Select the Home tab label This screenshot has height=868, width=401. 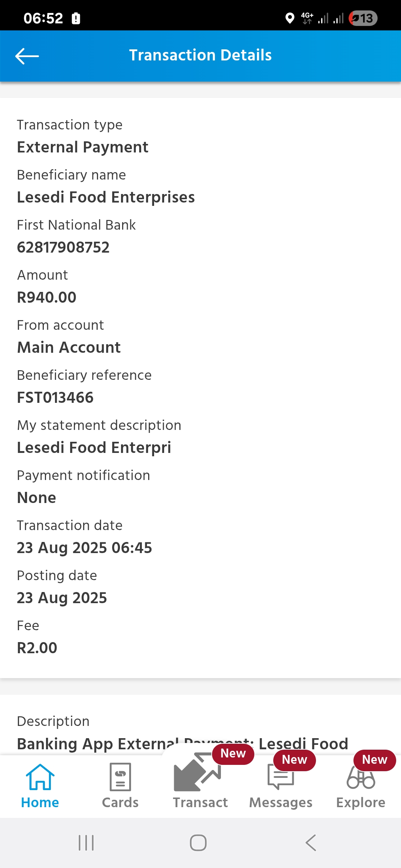click(40, 803)
